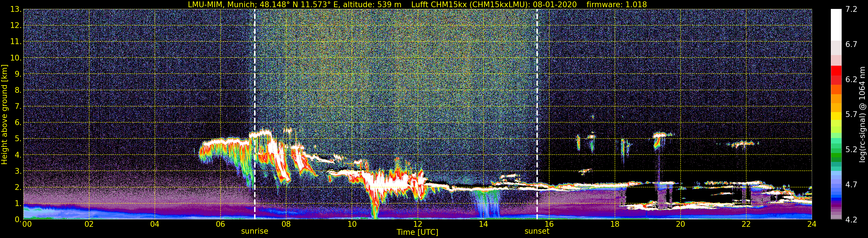Click the '13.' height axis tick label
Image resolution: width=868 pixels, height=238 pixels.
point(16,10)
